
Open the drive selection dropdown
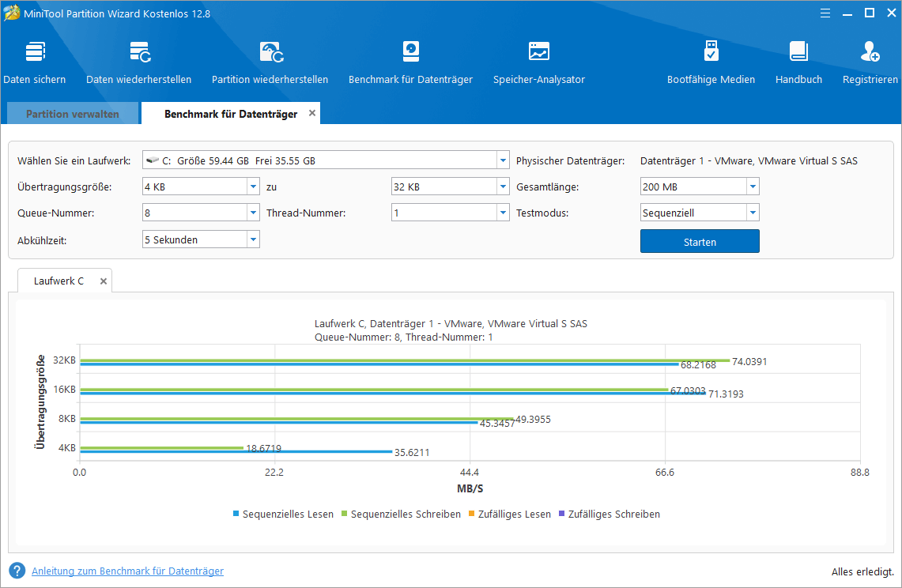502,160
